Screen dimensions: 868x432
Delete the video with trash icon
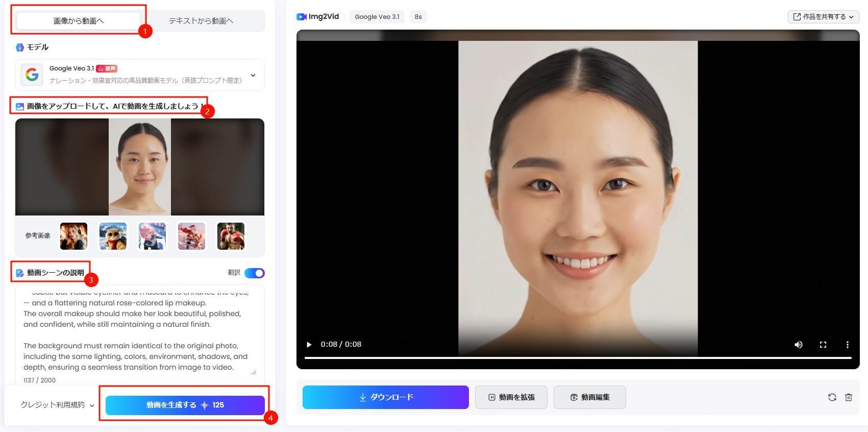[849, 397]
